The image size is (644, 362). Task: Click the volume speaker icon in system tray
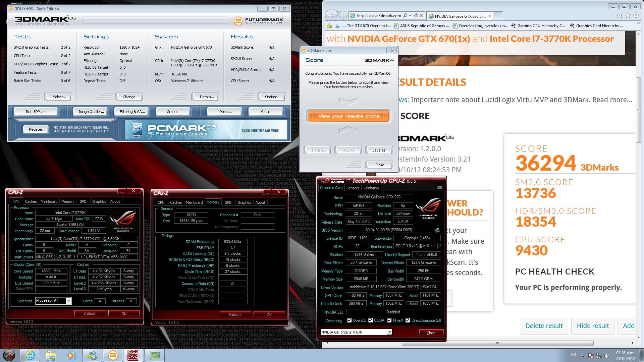(607, 355)
